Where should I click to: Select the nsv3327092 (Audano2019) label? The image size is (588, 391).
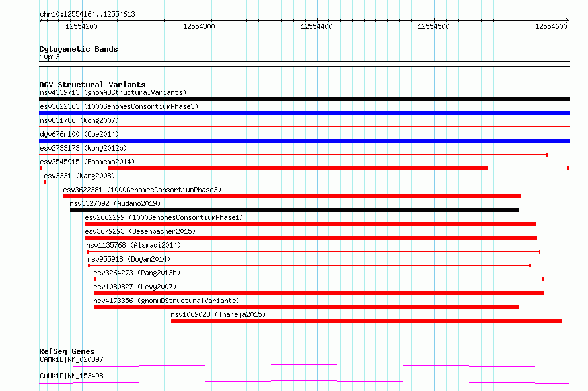click(115, 203)
